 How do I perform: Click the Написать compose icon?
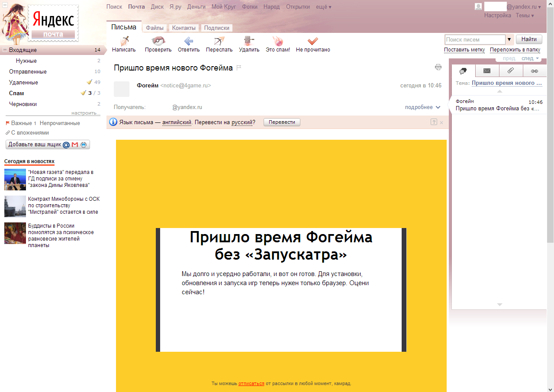pos(124,41)
